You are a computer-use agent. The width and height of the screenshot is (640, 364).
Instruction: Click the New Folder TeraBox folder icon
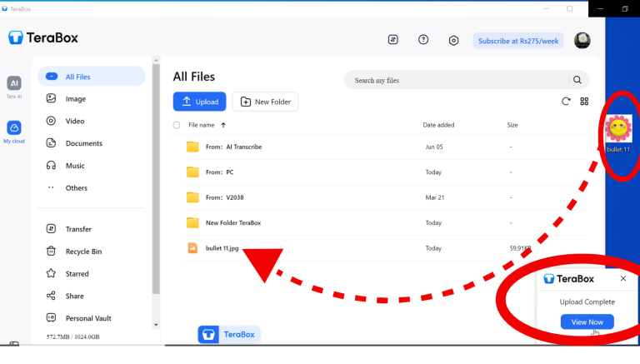192,222
